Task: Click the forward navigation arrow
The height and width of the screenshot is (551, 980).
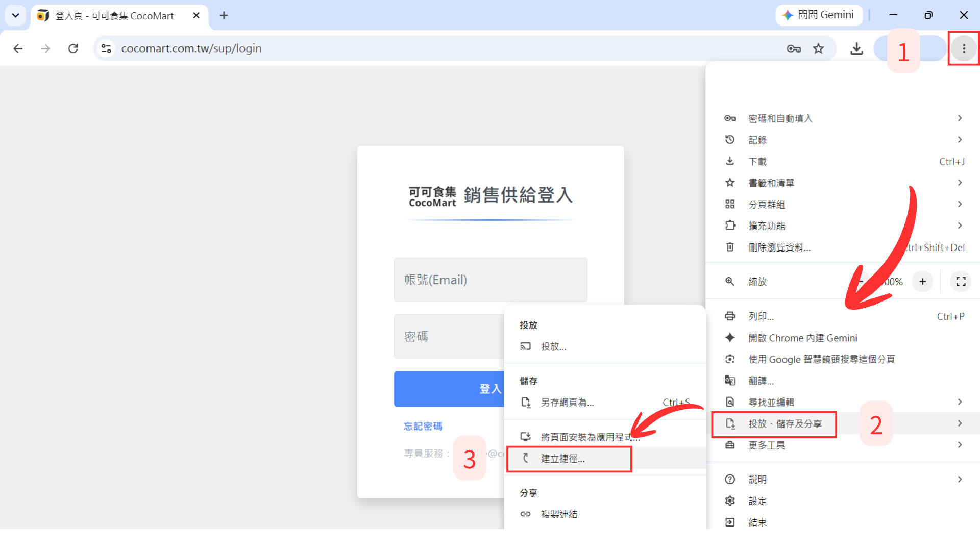Action: tap(45, 48)
